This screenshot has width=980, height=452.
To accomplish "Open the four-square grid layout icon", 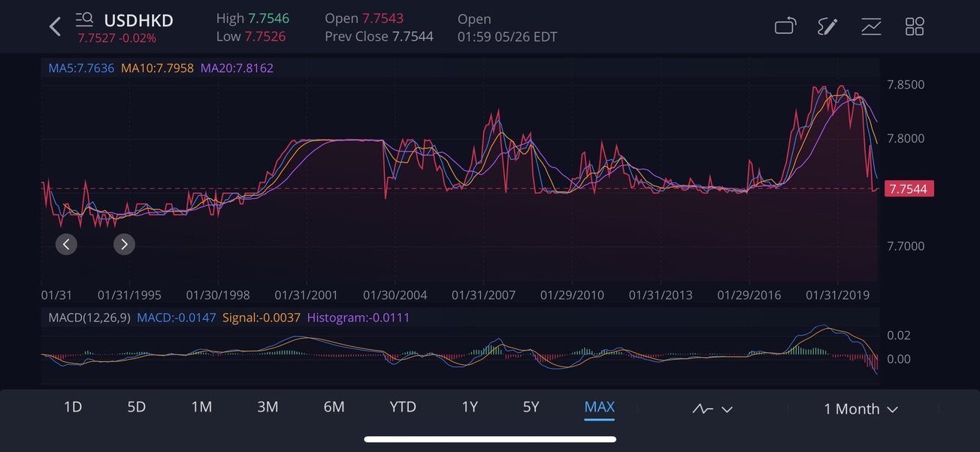I will tap(915, 27).
